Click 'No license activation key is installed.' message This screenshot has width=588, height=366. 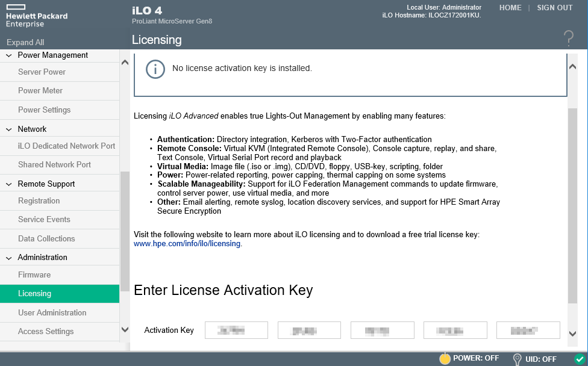tap(242, 68)
